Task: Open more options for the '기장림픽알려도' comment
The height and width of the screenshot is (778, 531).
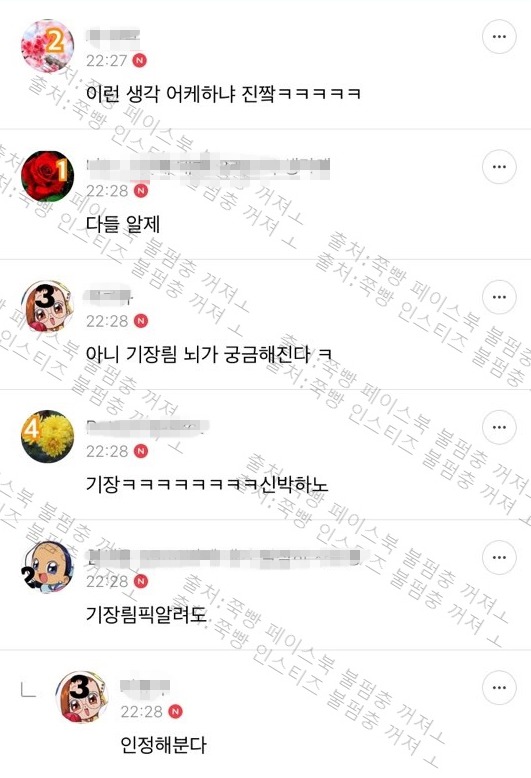Action: tap(499, 558)
